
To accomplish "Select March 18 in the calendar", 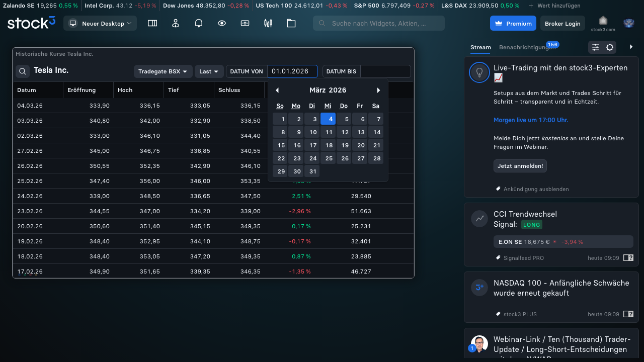I will point(329,145).
